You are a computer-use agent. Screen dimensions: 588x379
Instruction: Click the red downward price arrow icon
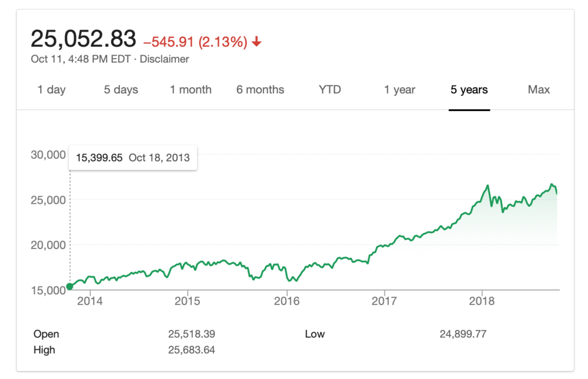(x=257, y=41)
